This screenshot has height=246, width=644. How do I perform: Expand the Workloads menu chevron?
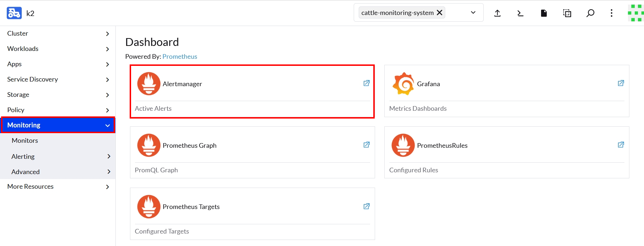pos(108,49)
